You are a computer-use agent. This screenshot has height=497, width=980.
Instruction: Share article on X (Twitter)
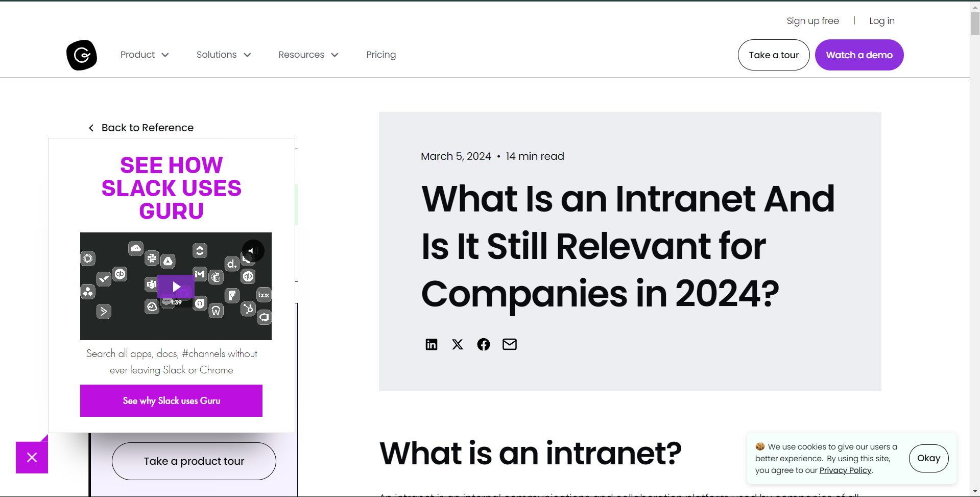pyautogui.click(x=458, y=344)
